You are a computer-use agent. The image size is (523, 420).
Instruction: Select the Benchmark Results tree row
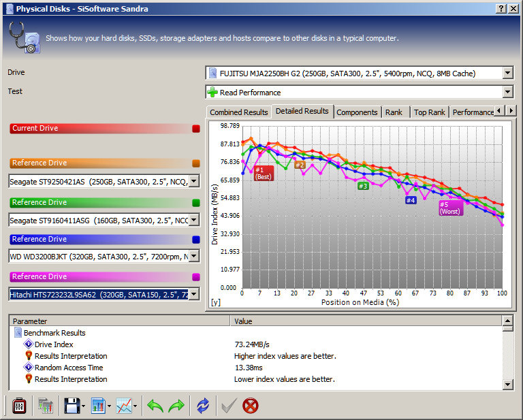coord(255,332)
